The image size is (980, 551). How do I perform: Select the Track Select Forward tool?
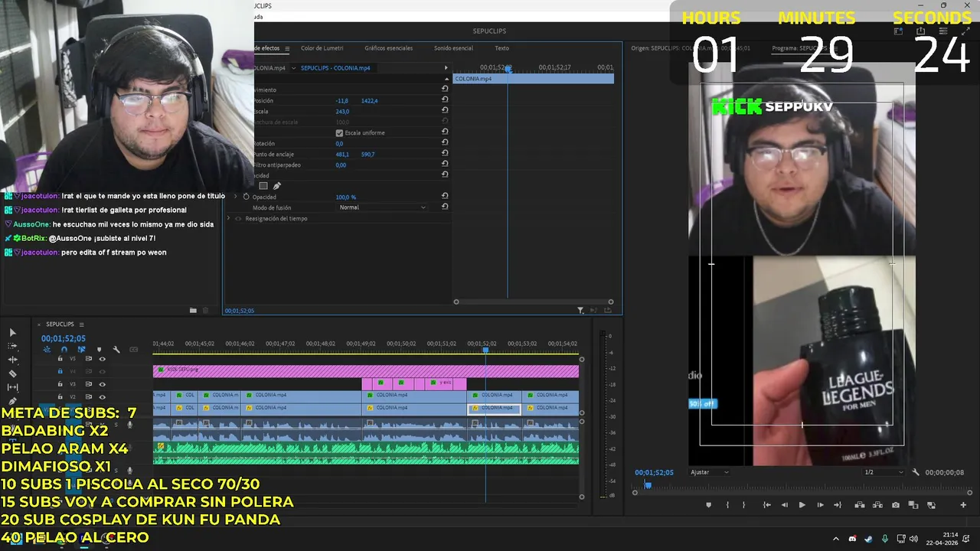[x=12, y=346]
